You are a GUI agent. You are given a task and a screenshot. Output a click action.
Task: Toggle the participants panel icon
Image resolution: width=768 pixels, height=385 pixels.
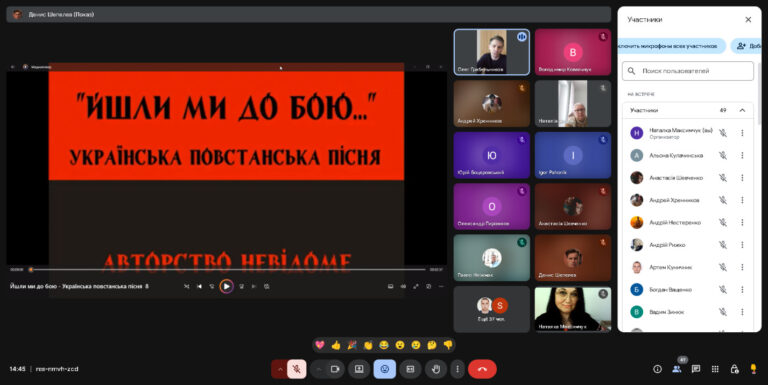click(x=677, y=369)
